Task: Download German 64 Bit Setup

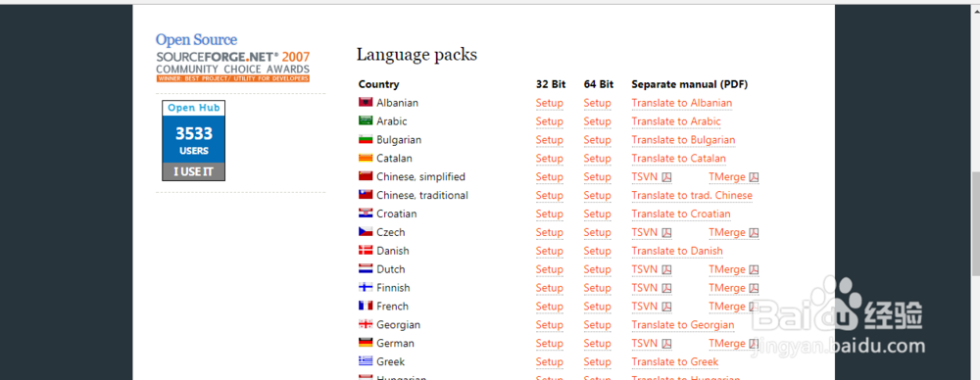Action: (x=597, y=343)
